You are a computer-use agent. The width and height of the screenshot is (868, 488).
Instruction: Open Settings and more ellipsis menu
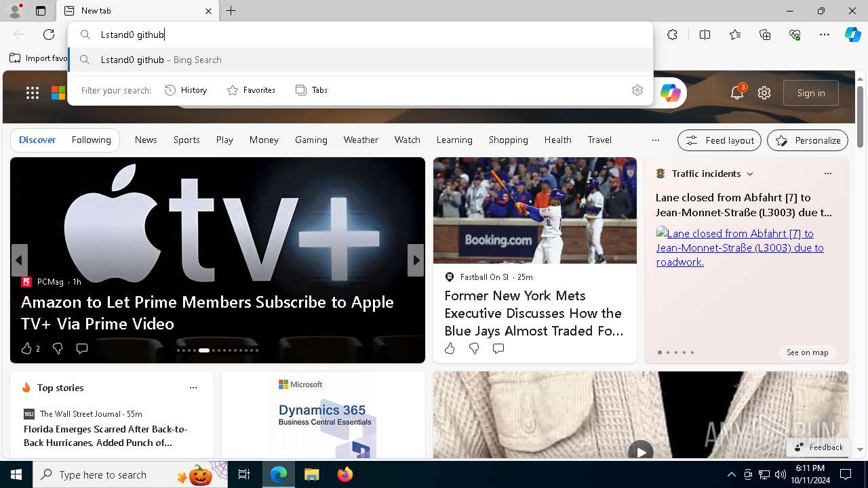825,35
